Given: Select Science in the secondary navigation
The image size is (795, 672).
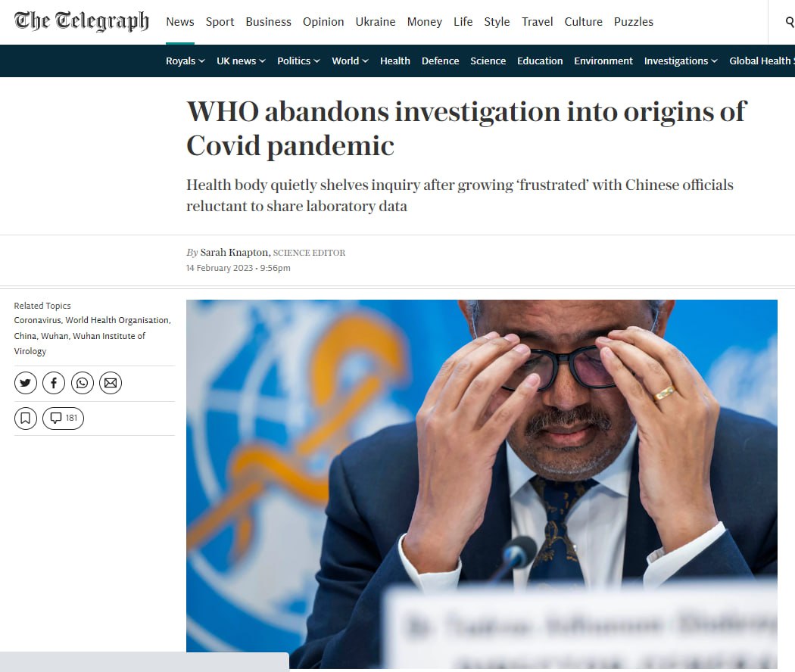Looking at the screenshot, I should coord(488,61).
